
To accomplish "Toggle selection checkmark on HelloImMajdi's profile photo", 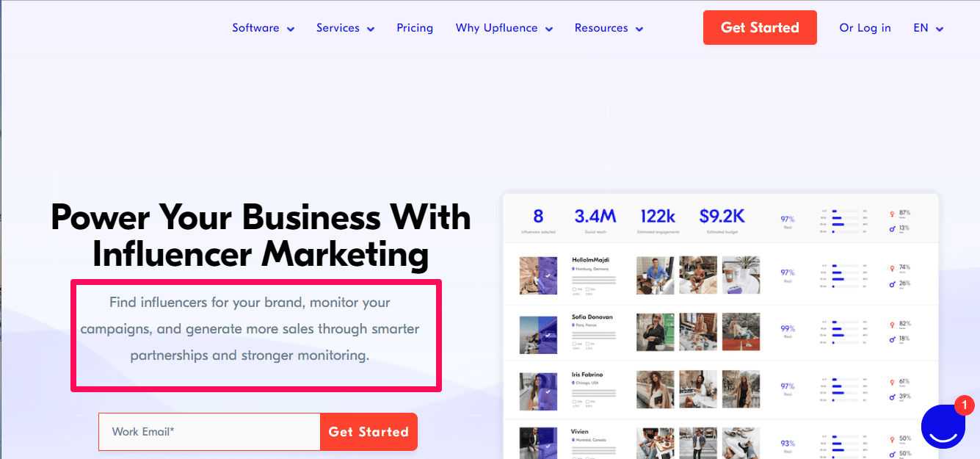I will click(x=547, y=275).
